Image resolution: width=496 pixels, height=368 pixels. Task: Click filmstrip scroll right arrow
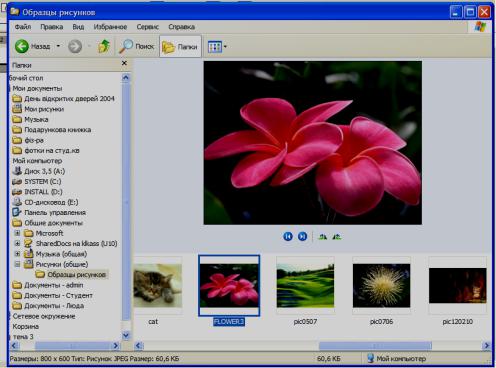point(486,346)
